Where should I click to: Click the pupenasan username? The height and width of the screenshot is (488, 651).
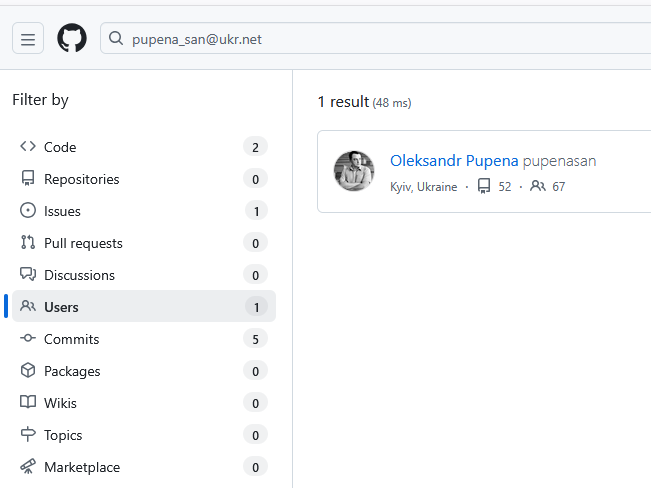click(x=560, y=160)
